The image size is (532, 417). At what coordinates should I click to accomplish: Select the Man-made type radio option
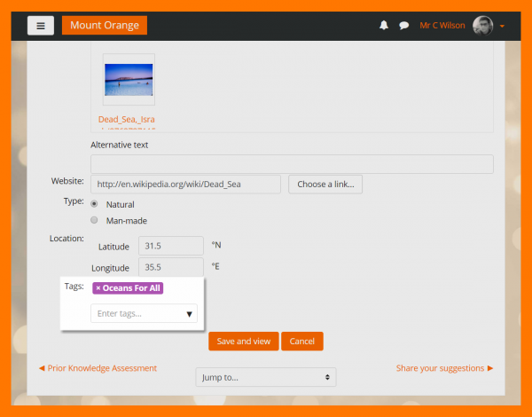coord(94,220)
